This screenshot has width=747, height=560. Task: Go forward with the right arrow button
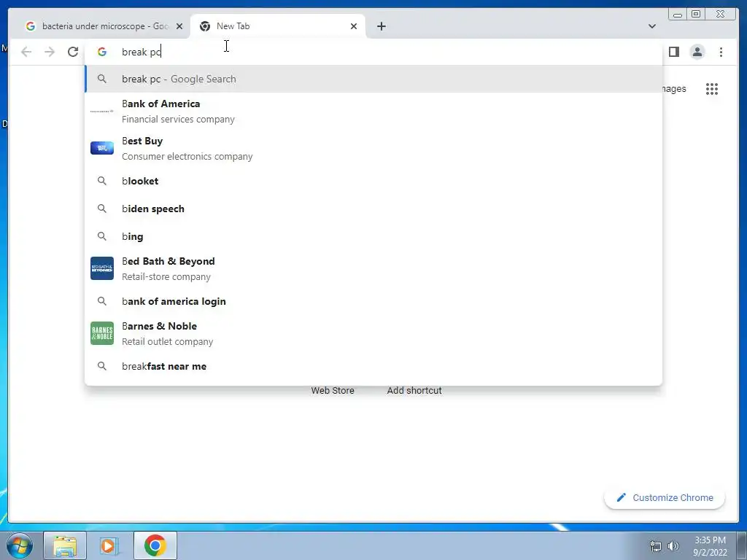[50, 52]
